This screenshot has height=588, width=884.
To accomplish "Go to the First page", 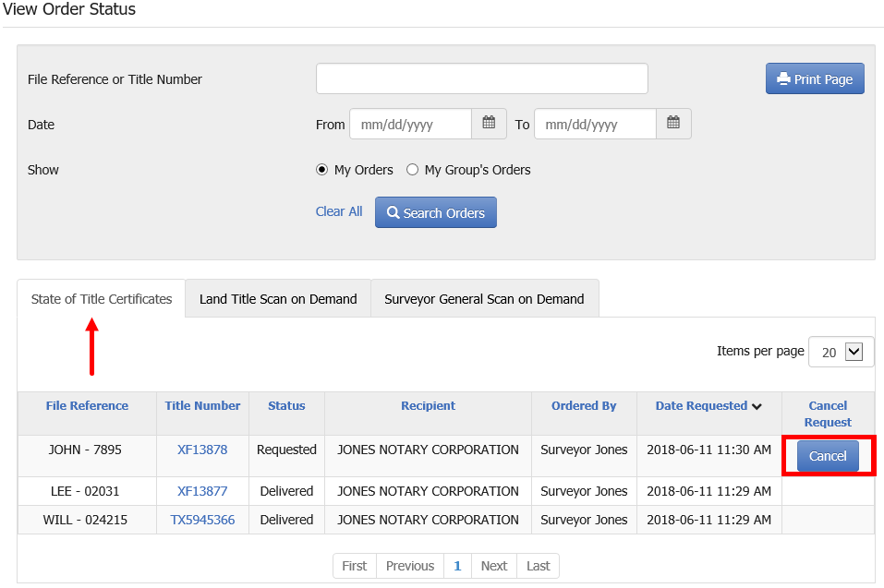I will 355,566.
